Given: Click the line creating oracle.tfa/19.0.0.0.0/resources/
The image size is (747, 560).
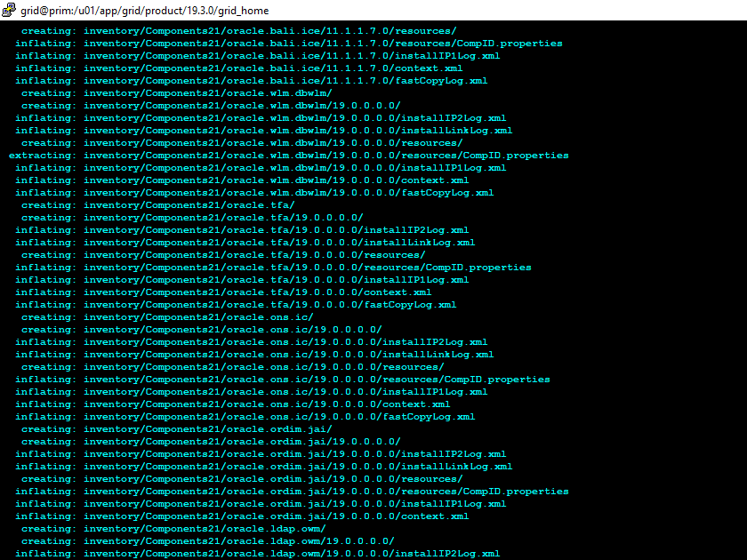Looking at the screenshot, I should tap(223, 255).
